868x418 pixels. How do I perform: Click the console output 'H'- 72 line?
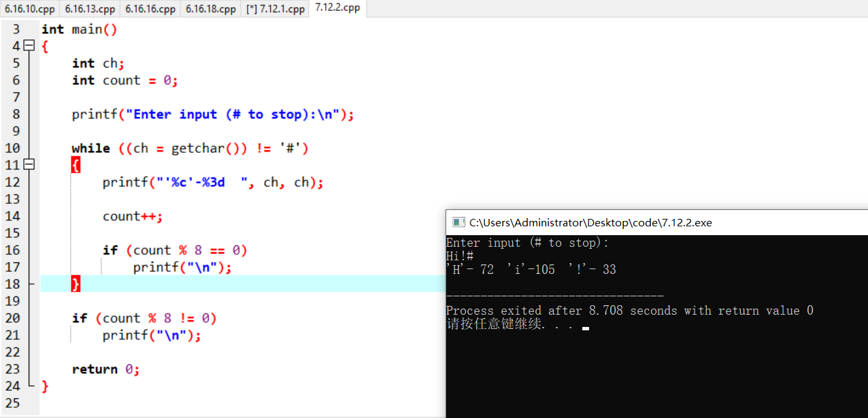(531, 270)
